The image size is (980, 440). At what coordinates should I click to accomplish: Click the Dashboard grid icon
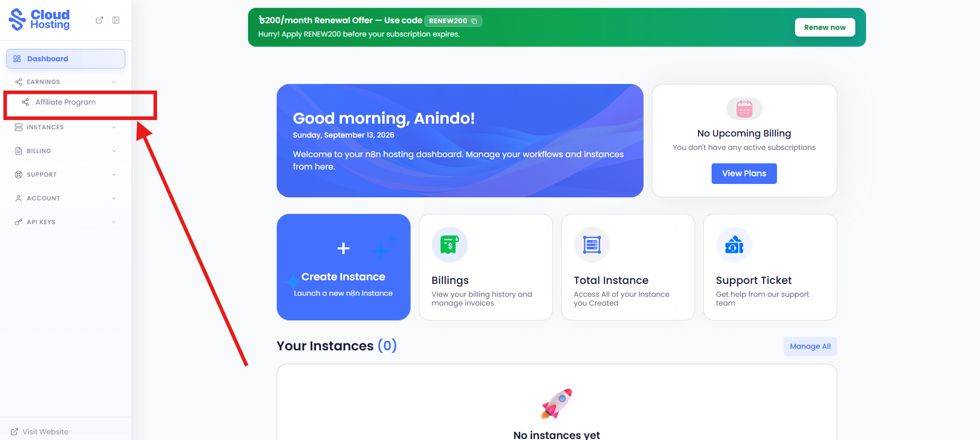pyautogui.click(x=17, y=59)
